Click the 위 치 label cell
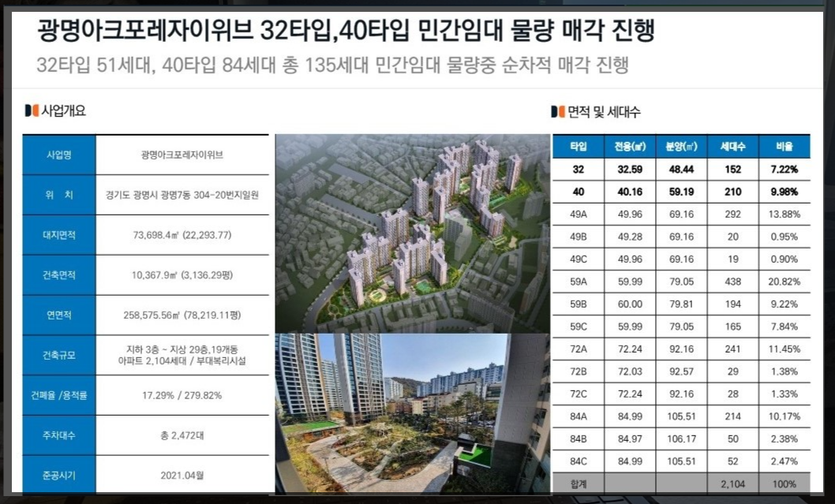Image resolution: width=835 pixels, height=504 pixels. (59, 195)
